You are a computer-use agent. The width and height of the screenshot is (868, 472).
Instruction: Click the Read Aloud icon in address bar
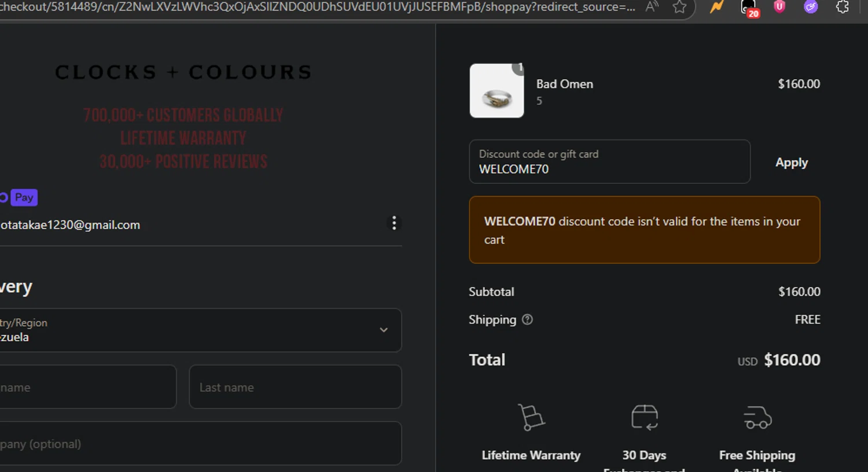click(652, 7)
